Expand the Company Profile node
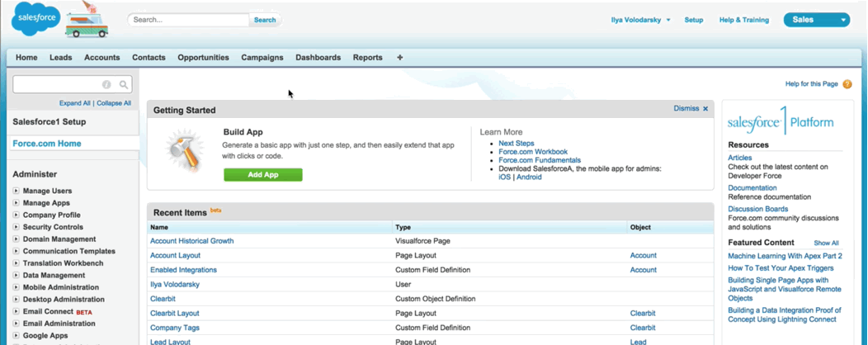 [x=16, y=215]
